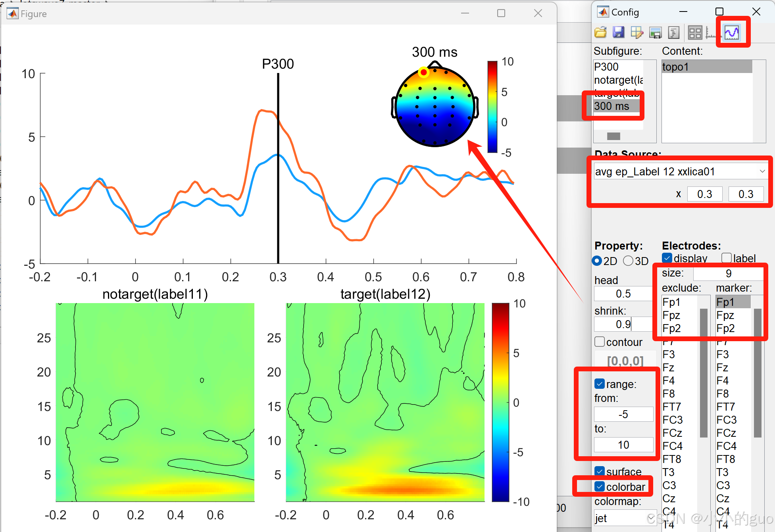This screenshot has height=532, width=775.
Task: Select Fz in marker list
Action: (x=733, y=367)
